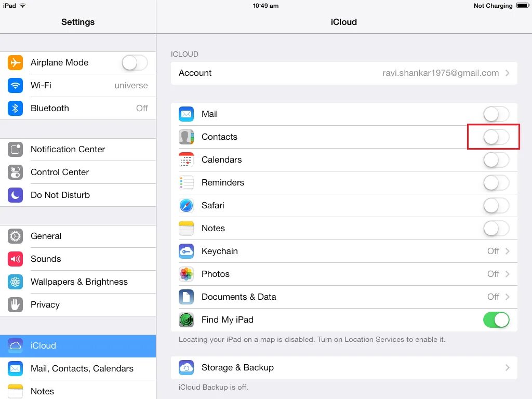Enable the iCloud Contacts switch
The height and width of the screenshot is (399, 532).
[x=496, y=137]
